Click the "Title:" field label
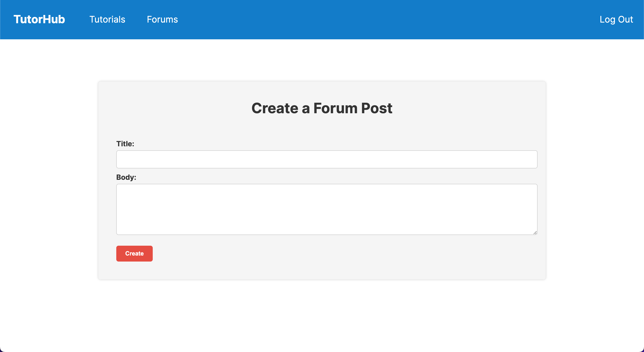Screen dimensions: 644x352 click(x=125, y=144)
